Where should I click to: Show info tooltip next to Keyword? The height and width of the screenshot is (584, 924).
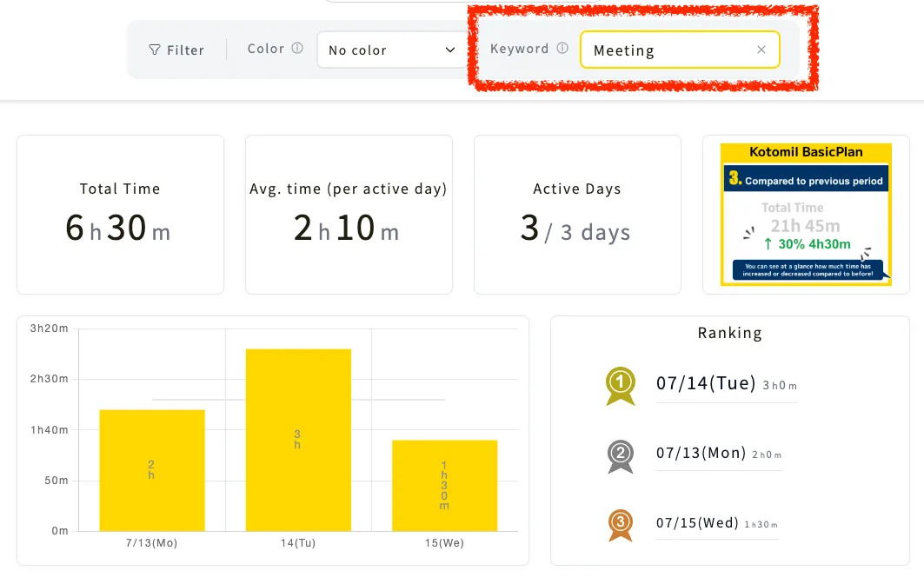point(562,49)
